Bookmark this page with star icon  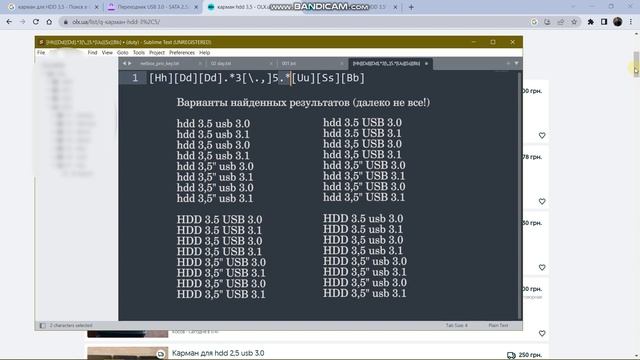[x=574, y=22]
